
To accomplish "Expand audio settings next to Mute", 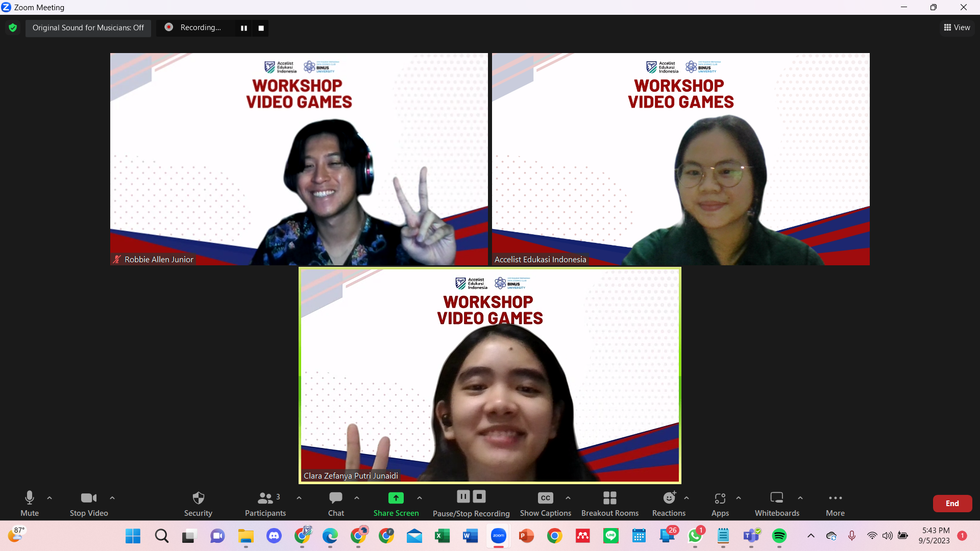I will [49, 498].
